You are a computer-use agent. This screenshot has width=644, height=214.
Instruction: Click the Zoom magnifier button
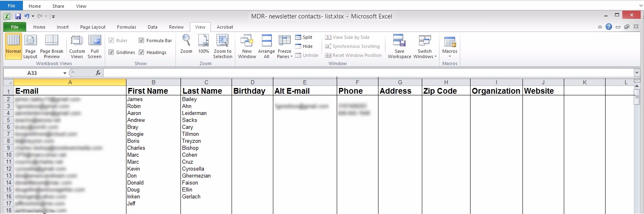(x=186, y=44)
